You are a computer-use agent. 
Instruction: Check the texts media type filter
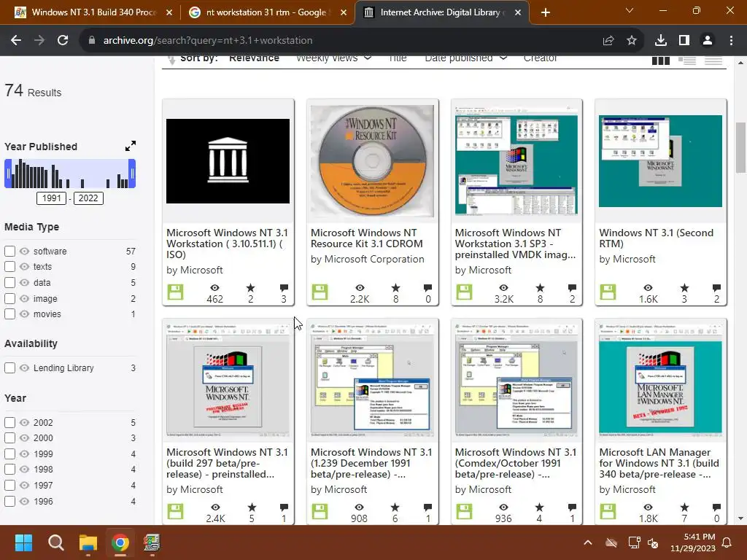pyautogui.click(x=9, y=267)
